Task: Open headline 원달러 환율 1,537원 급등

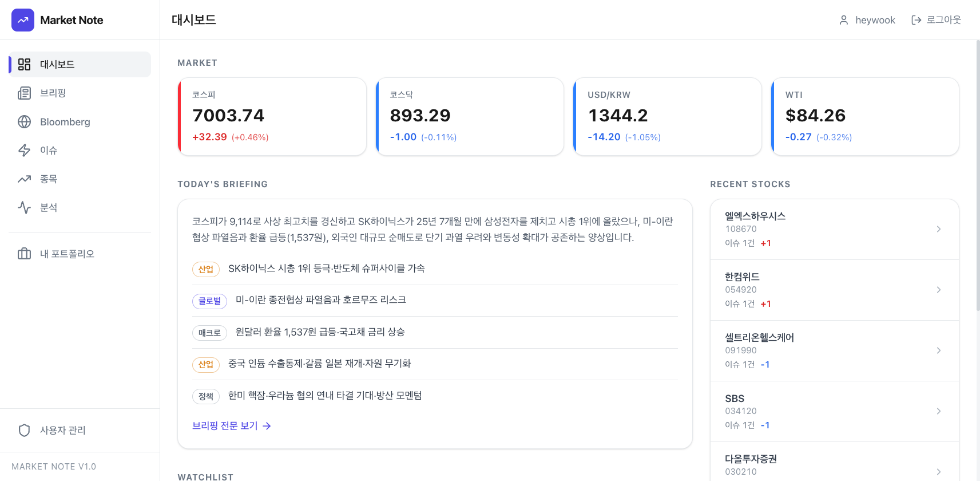Action: click(x=320, y=332)
